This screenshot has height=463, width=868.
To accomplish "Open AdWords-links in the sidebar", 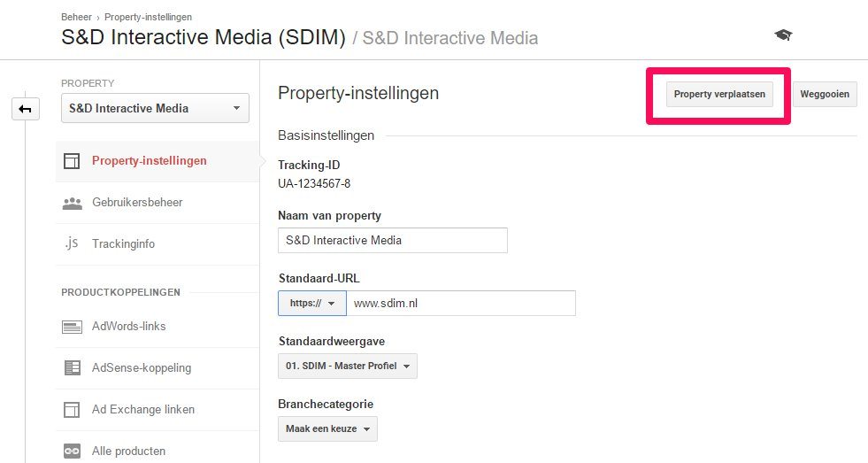I will coord(157,327).
